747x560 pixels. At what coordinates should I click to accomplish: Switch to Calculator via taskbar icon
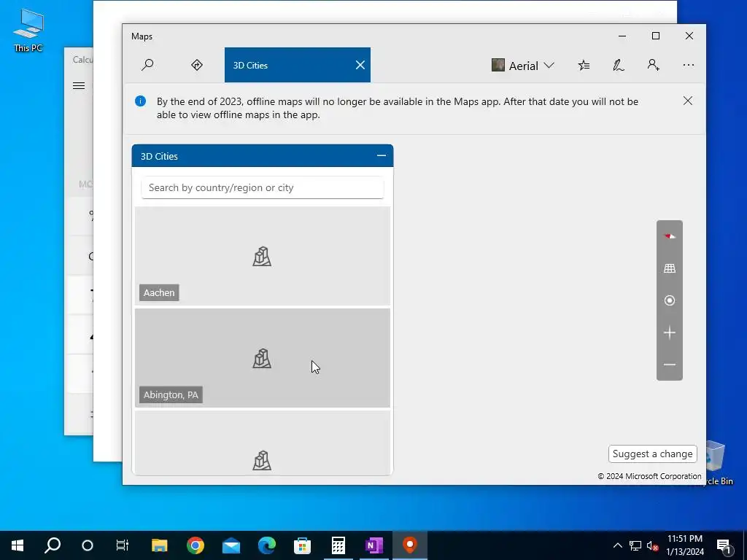tap(338, 545)
